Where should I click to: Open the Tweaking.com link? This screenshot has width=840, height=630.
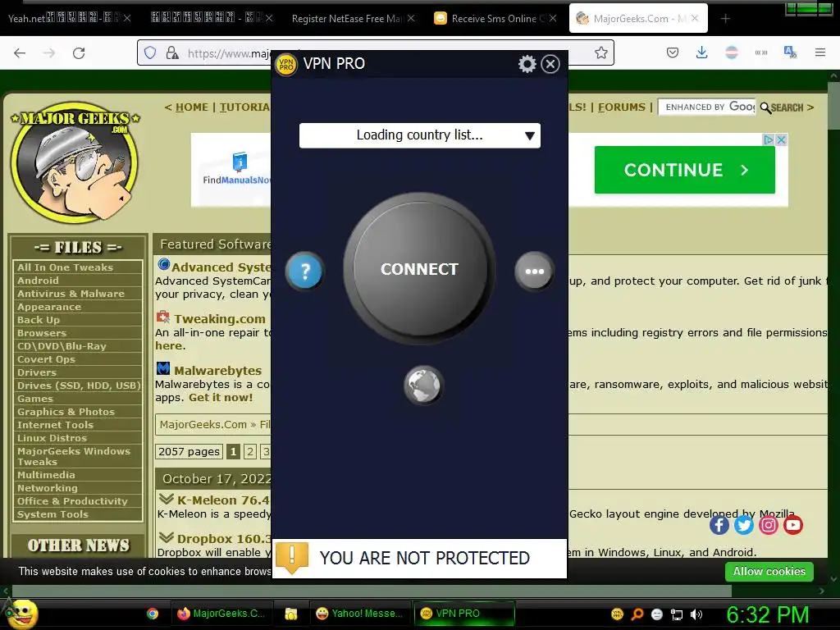220,319
